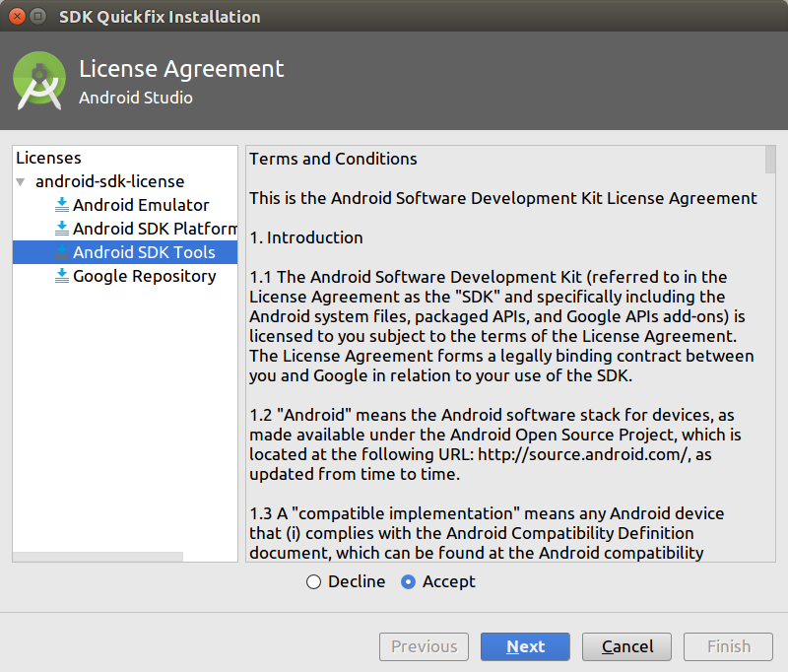Select Android SDK Platform in the license tree

click(156, 229)
